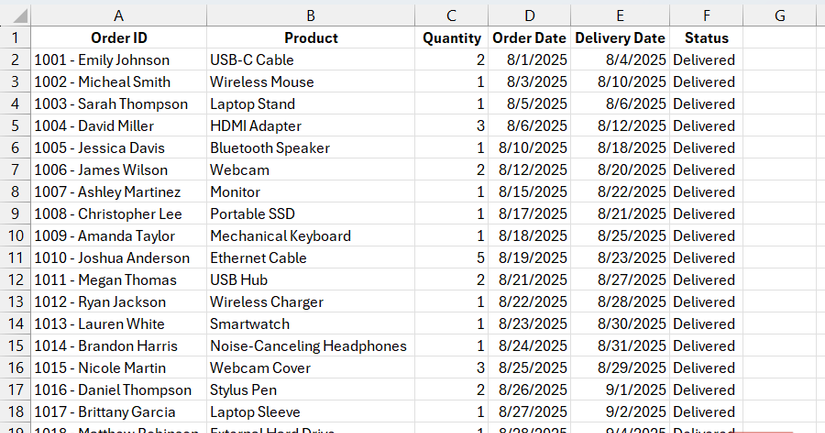Viewport: 825px width, 433px height.
Task: Select column G header
Action: (780, 15)
